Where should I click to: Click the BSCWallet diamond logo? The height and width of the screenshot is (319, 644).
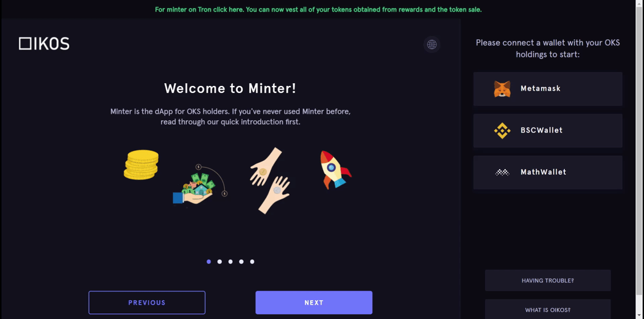502,130
